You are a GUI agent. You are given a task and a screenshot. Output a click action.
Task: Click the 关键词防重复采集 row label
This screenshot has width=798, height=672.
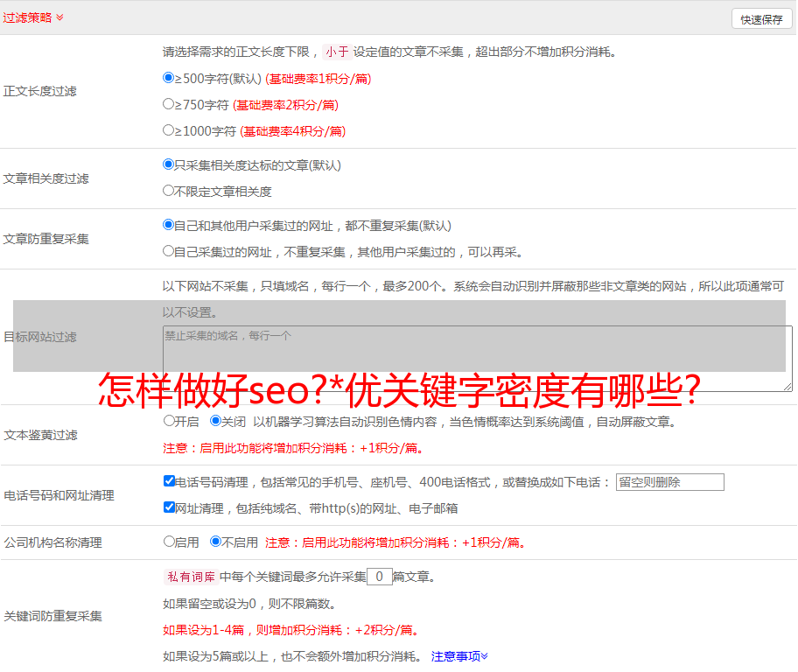52,616
